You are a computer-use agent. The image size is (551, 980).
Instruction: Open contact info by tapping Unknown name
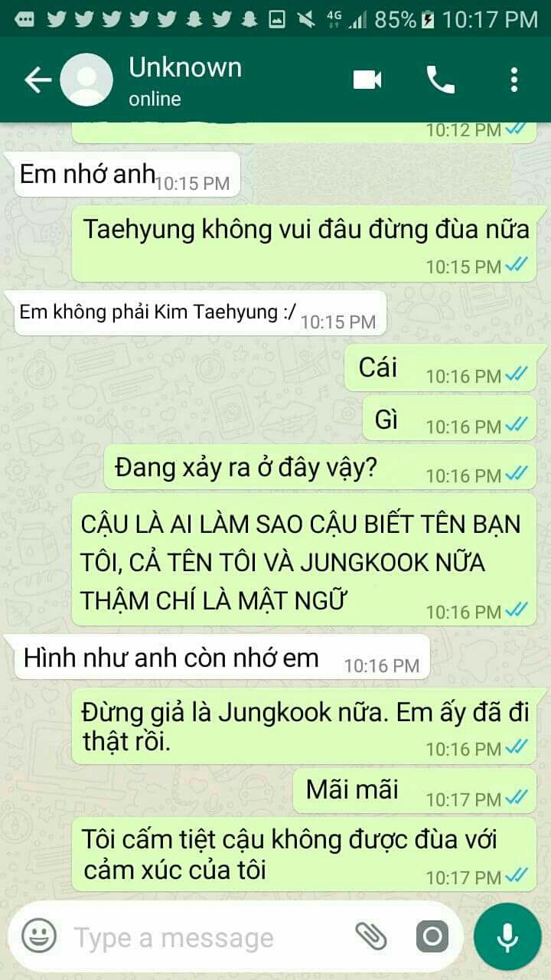[185, 67]
